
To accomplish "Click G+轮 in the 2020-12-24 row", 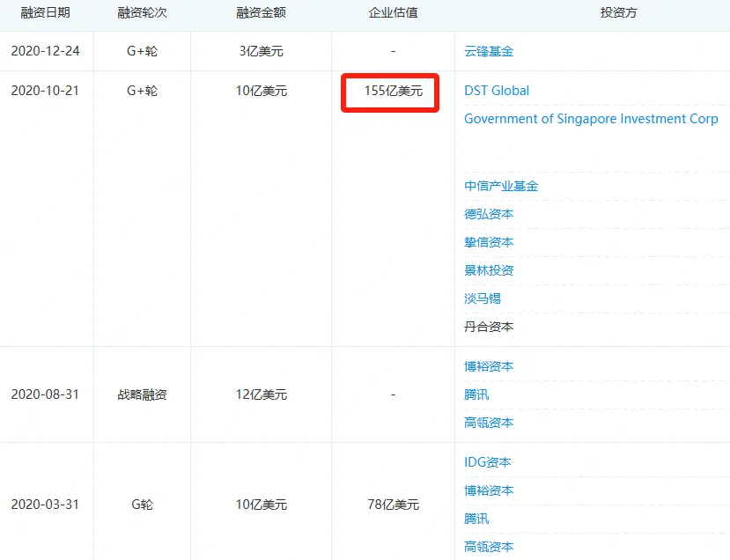I will pyautogui.click(x=142, y=51).
